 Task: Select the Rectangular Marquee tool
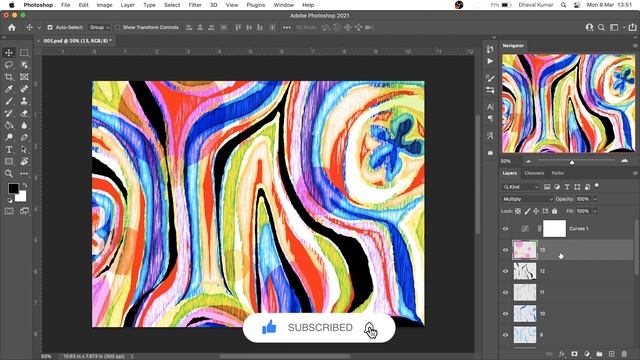[24, 53]
